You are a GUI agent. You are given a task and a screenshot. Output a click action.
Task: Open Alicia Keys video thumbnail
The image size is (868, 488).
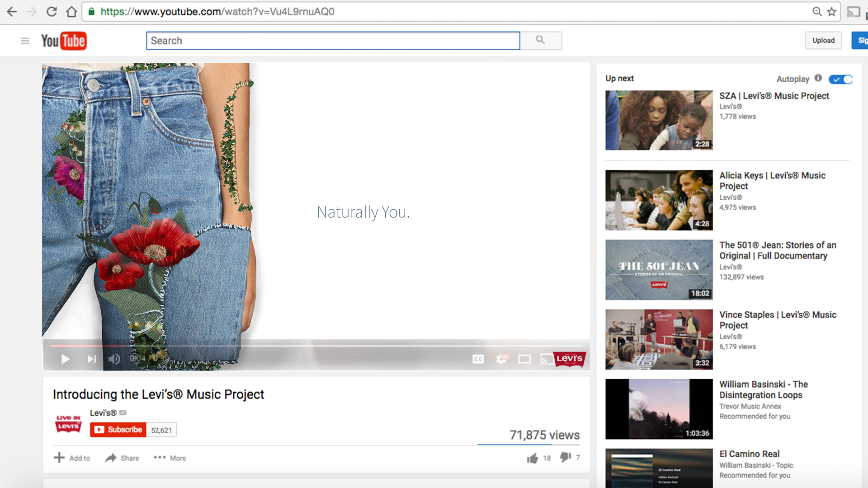[659, 200]
